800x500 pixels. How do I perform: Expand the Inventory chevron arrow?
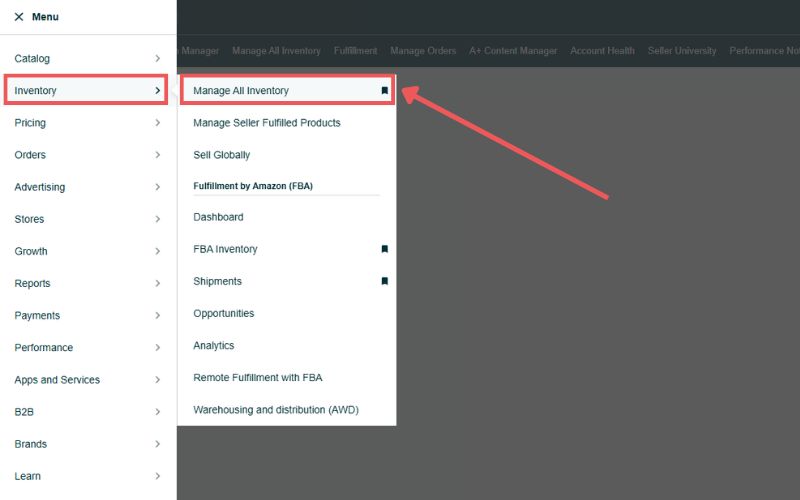(x=158, y=90)
